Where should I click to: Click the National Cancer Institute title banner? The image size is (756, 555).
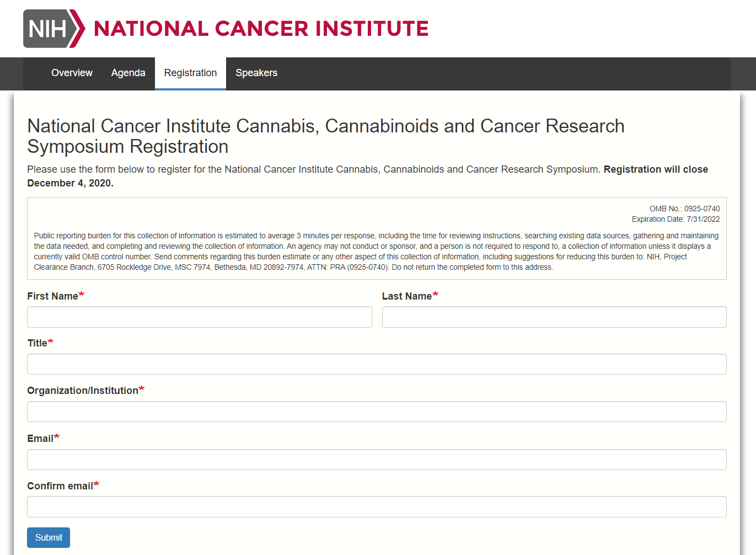[261, 29]
